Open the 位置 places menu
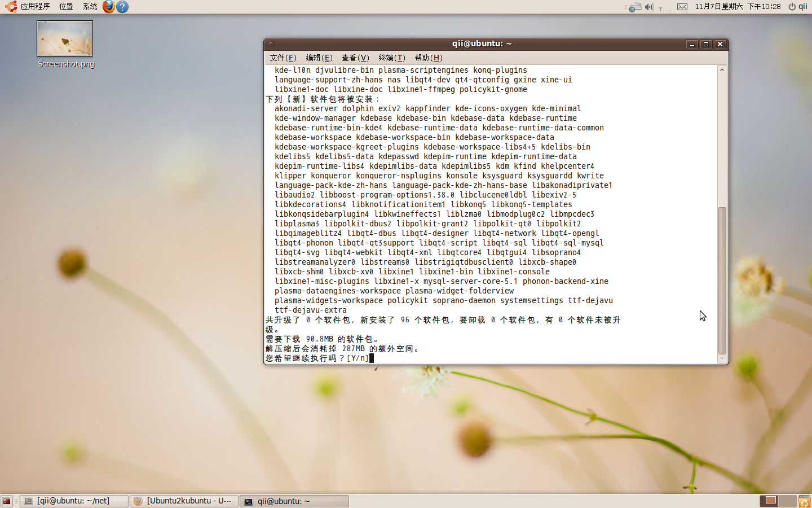This screenshot has height=508, width=812. click(x=66, y=7)
